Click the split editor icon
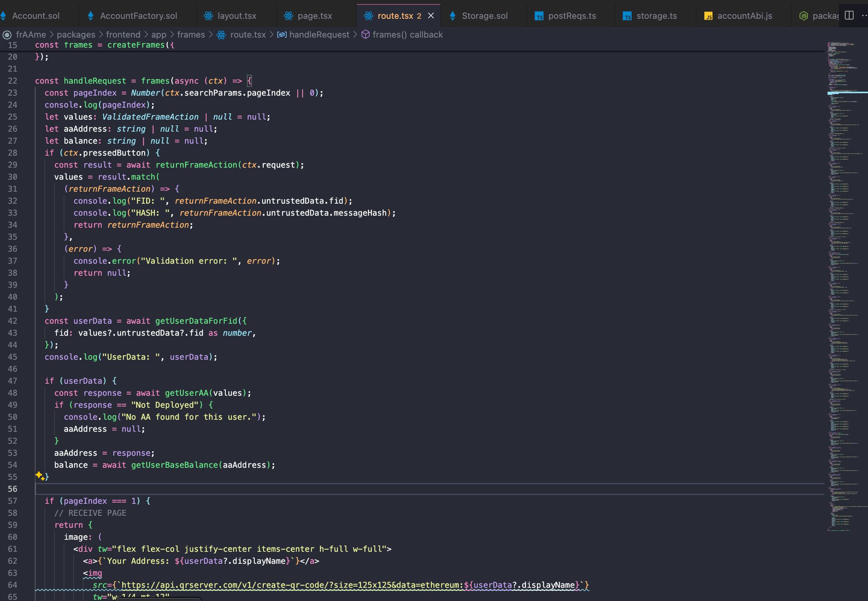 click(849, 15)
